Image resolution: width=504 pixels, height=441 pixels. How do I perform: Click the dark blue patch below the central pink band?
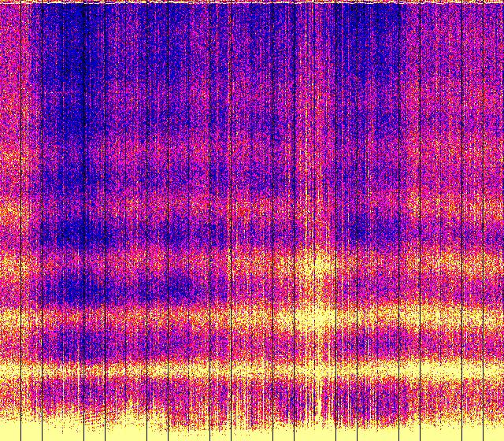(157, 283)
